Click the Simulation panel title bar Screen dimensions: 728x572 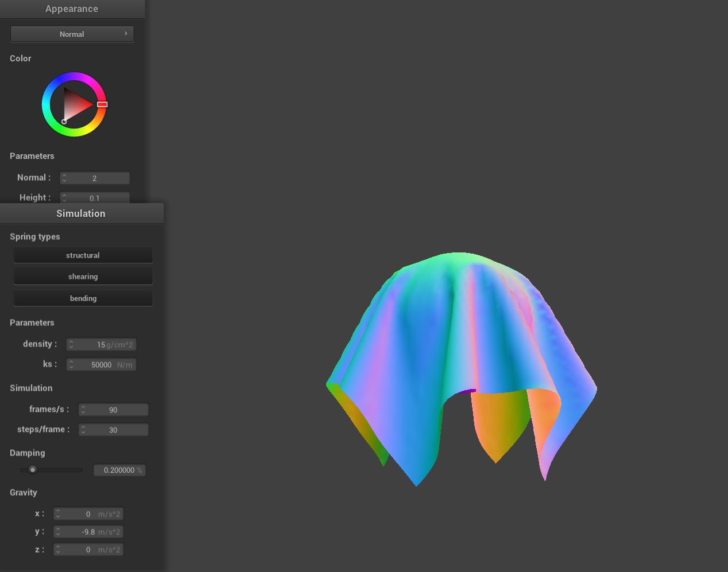[81, 213]
